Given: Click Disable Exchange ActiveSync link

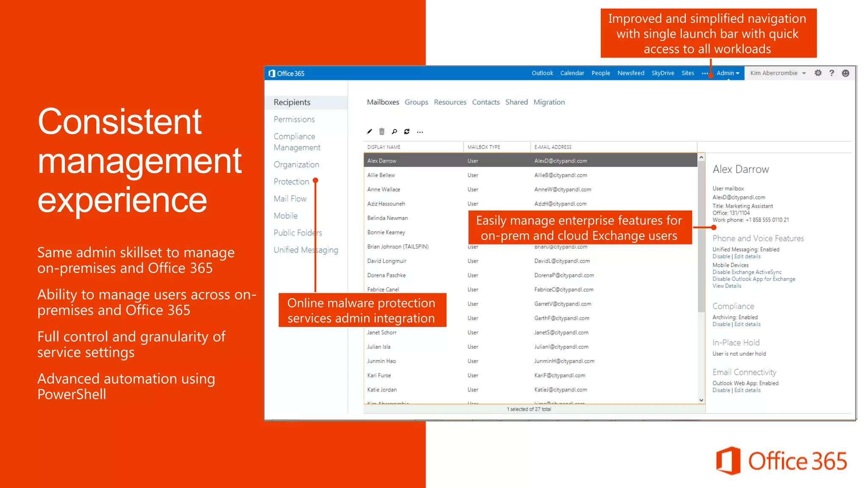Looking at the screenshot, I should point(747,272).
